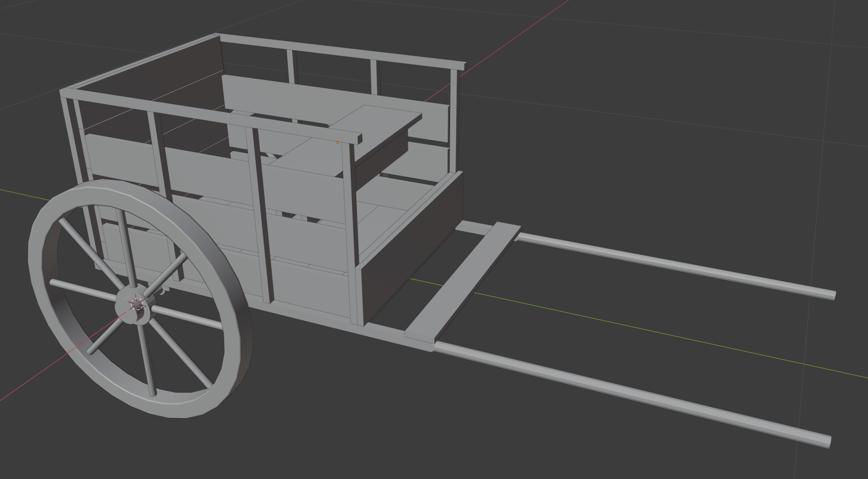Image resolution: width=868 pixels, height=479 pixels.
Task: Click the far-side front corner post
Action: [x=454, y=121]
